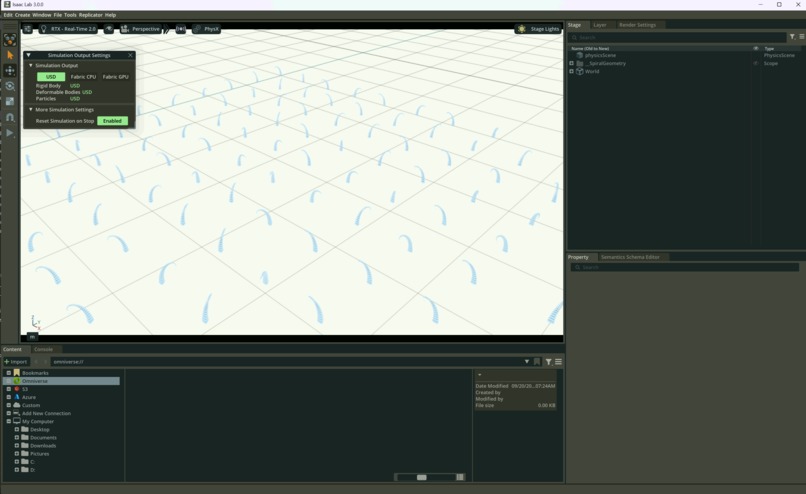Open the viewport show/hide eye menu
The image size is (806, 494).
[109, 29]
